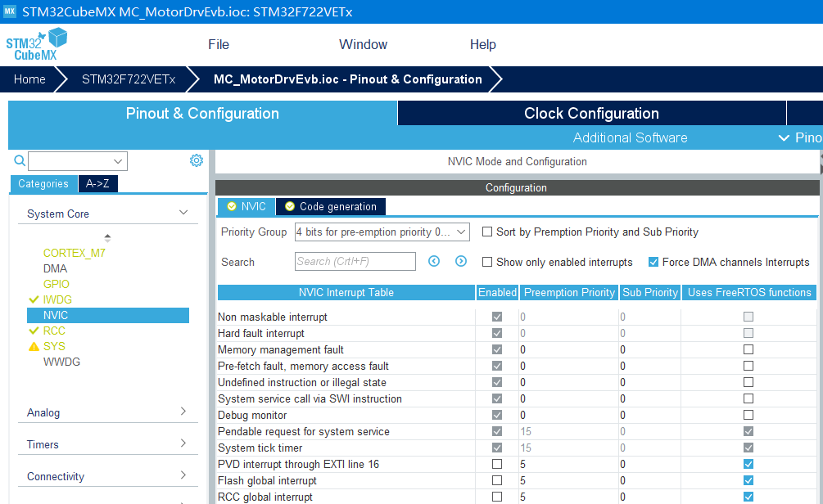Uncheck Force DMA channels Interrupts
Screen dimensions: 823x504
click(653, 262)
